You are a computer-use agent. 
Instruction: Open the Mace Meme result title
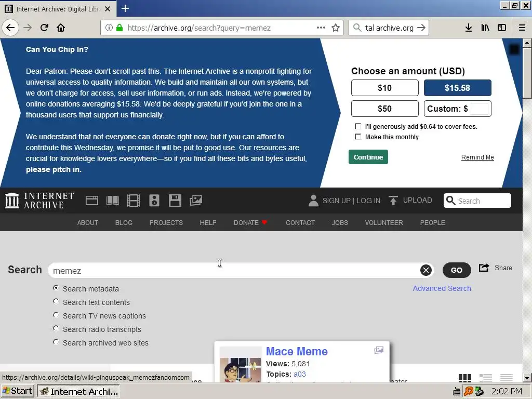(297, 352)
